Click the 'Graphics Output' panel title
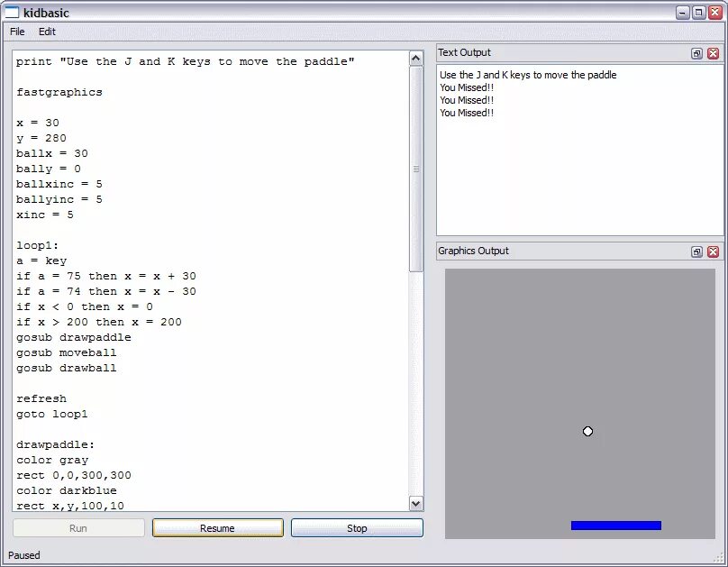Image resolution: width=728 pixels, height=567 pixels. pyautogui.click(x=473, y=251)
